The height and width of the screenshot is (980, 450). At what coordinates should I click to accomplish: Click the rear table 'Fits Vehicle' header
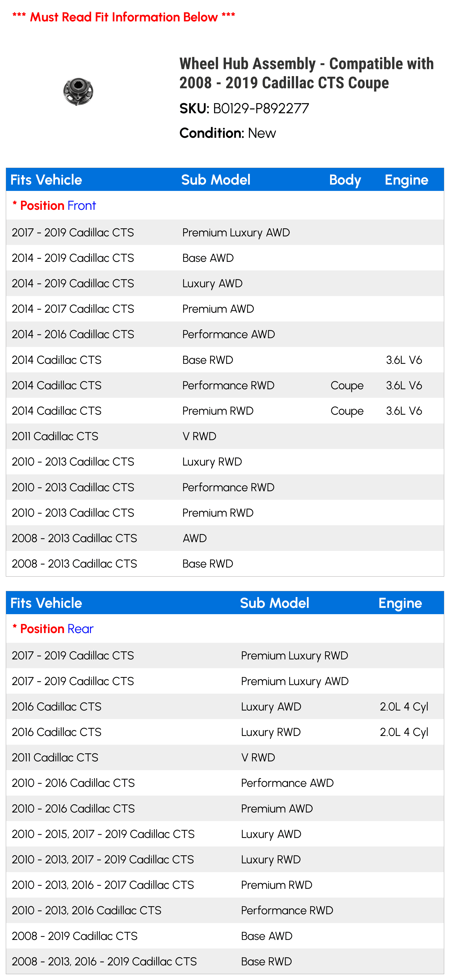[x=46, y=603]
